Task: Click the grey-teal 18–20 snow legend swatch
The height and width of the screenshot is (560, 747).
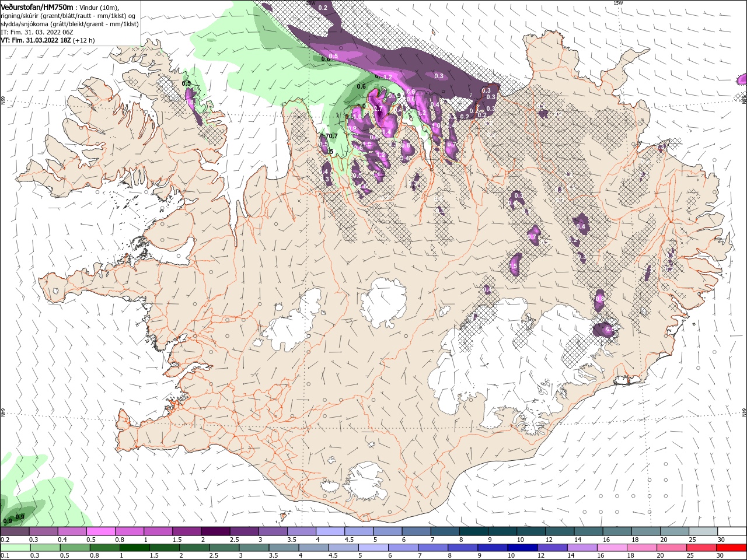Action: [645, 531]
